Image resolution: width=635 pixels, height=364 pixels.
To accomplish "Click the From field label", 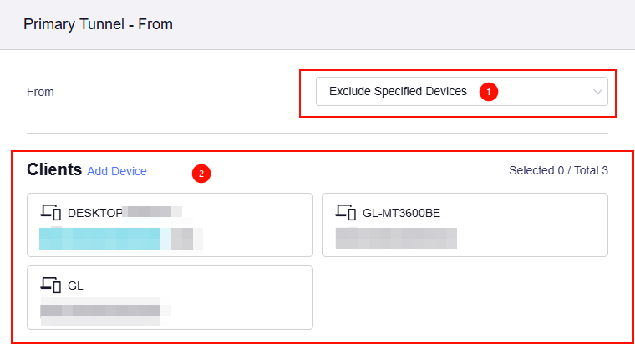I will click(x=40, y=92).
